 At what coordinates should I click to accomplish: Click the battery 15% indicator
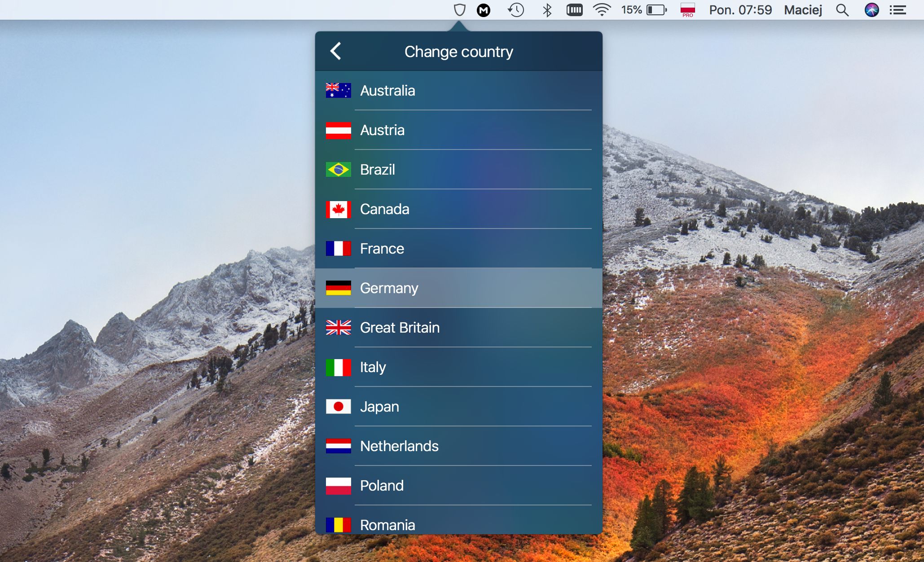point(644,10)
